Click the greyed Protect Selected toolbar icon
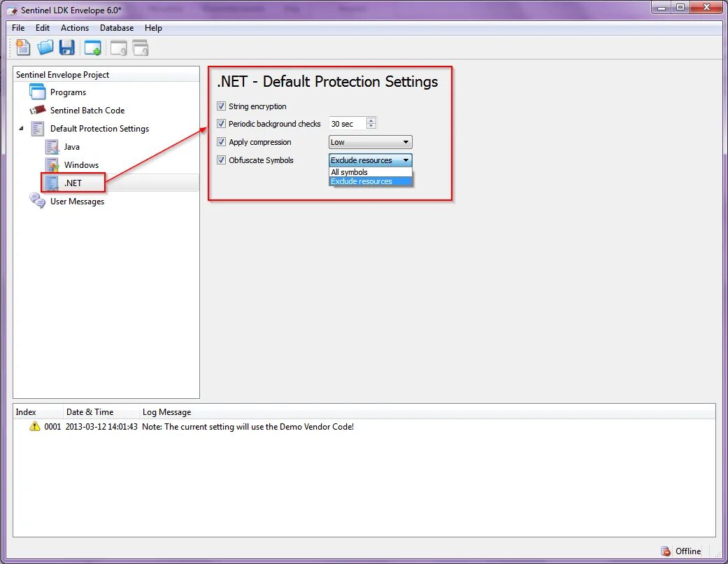The height and width of the screenshot is (564, 728). click(x=118, y=48)
